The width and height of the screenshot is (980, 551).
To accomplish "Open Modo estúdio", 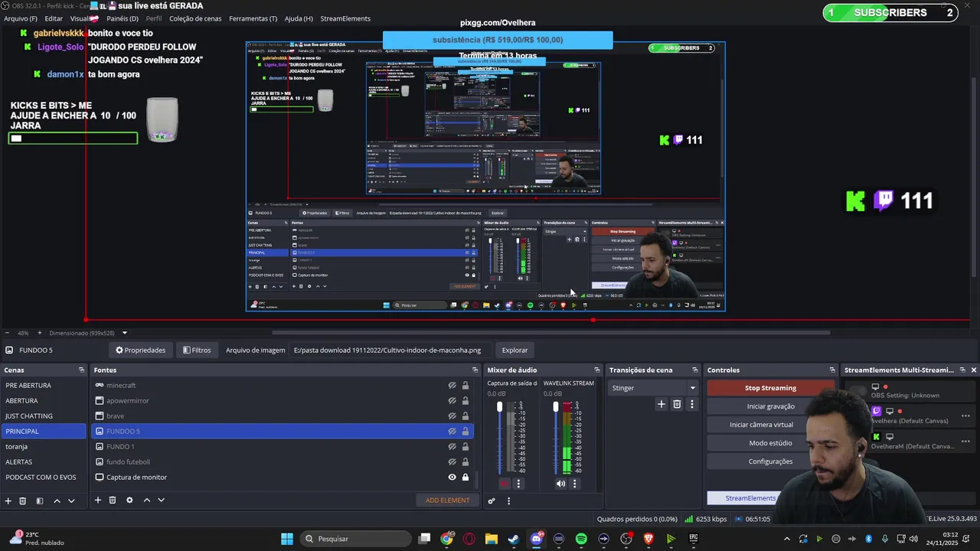I will coord(770,443).
